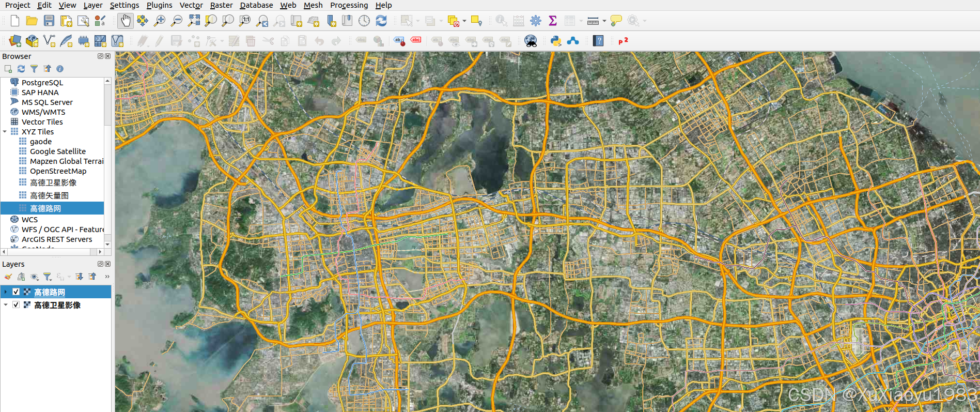Image resolution: width=980 pixels, height=412 pixels.
Task: Open the Plugins menu
Action: click(x=159, y=5)
